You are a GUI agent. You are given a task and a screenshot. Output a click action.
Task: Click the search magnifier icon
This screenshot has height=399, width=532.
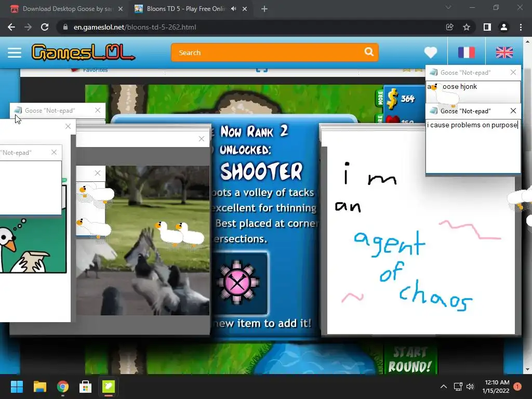[x=369, y=52]
